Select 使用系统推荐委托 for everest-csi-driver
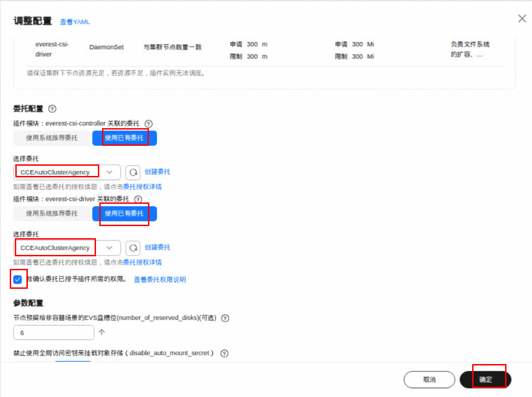Viewport: 532px width, 397px height. [52, 214]
